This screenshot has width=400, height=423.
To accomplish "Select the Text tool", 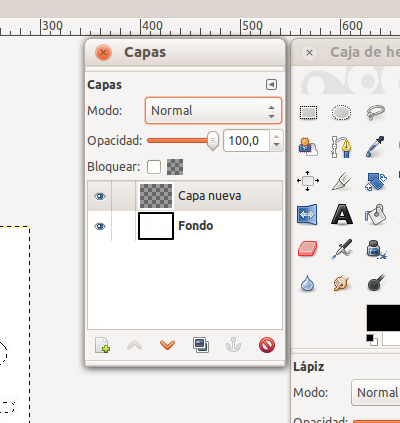I will pyautogui.click(x=342, y=215).
